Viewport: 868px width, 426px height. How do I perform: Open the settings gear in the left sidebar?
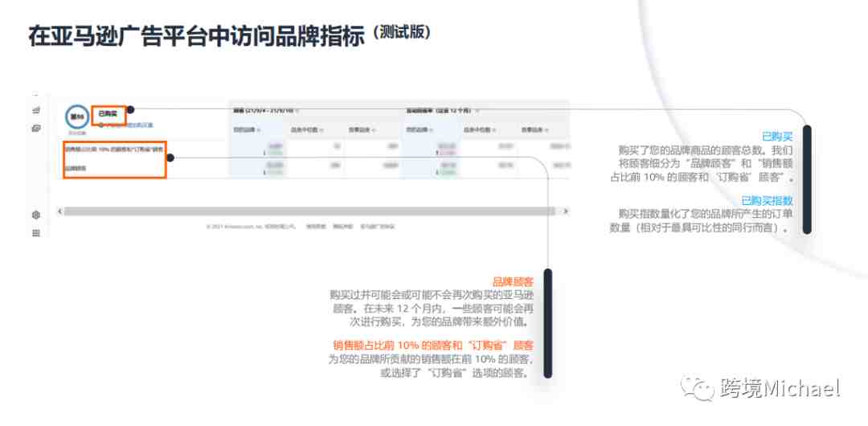[x=36, y=215]
